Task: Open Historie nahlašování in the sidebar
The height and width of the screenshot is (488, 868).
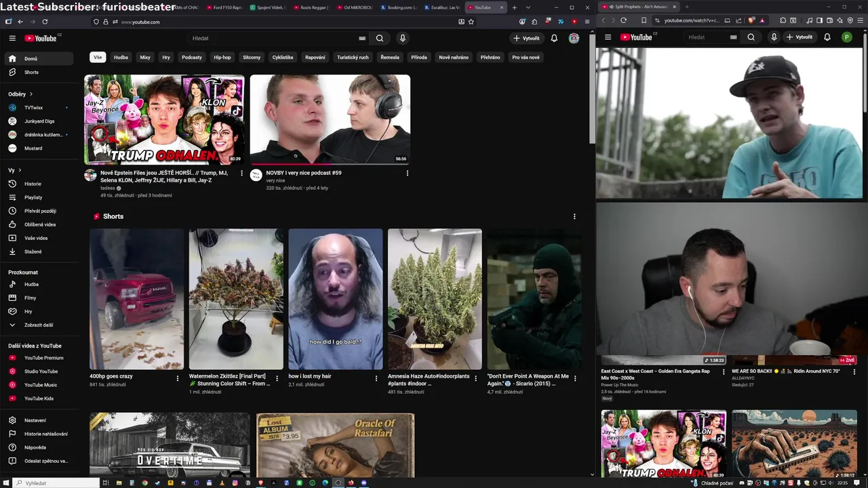Action: click(x=41, y=434)
